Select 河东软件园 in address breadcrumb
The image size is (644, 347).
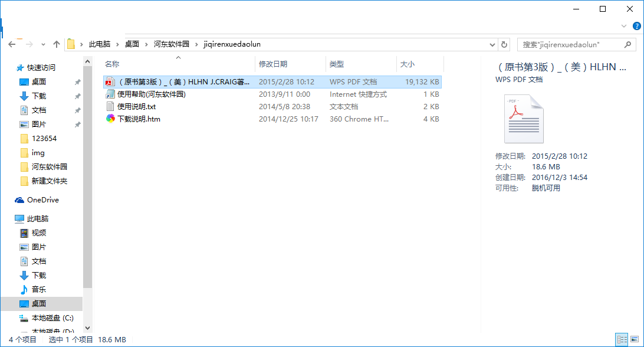[171, 44]
